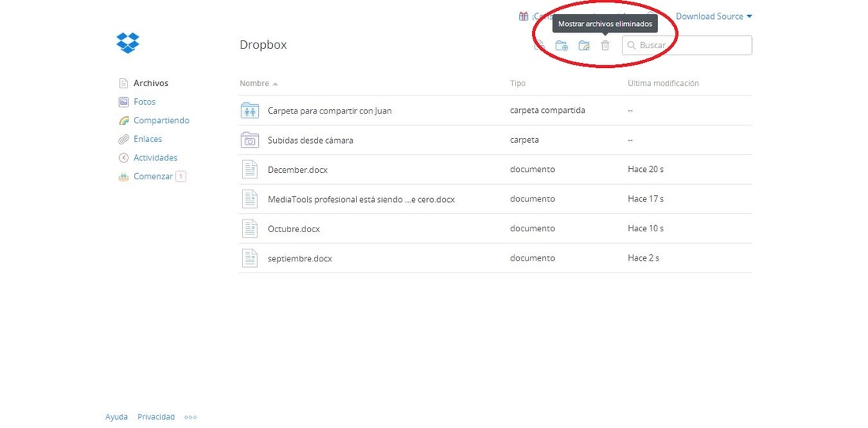Viewport: 868px width, 428px height.
Task: Click 'documento' type in septiembre.docx row
Action: [532, 258]
